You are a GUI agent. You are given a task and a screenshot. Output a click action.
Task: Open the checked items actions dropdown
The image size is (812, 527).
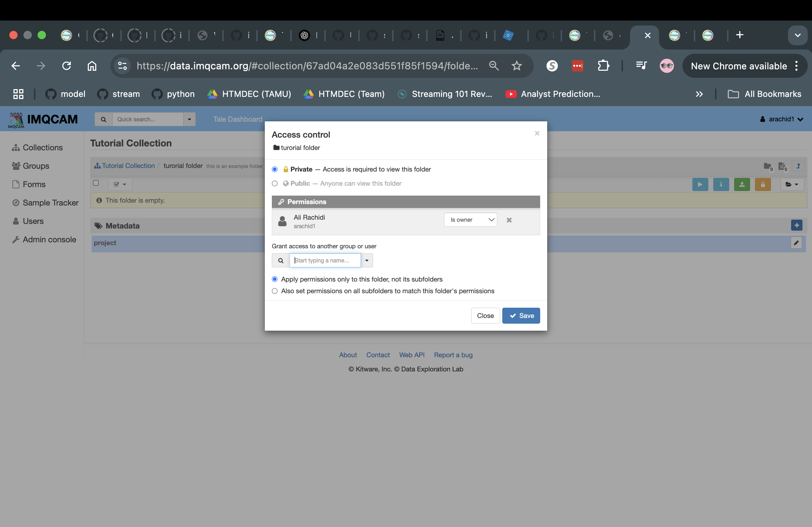pyautogui.click(x=120, y=184)
